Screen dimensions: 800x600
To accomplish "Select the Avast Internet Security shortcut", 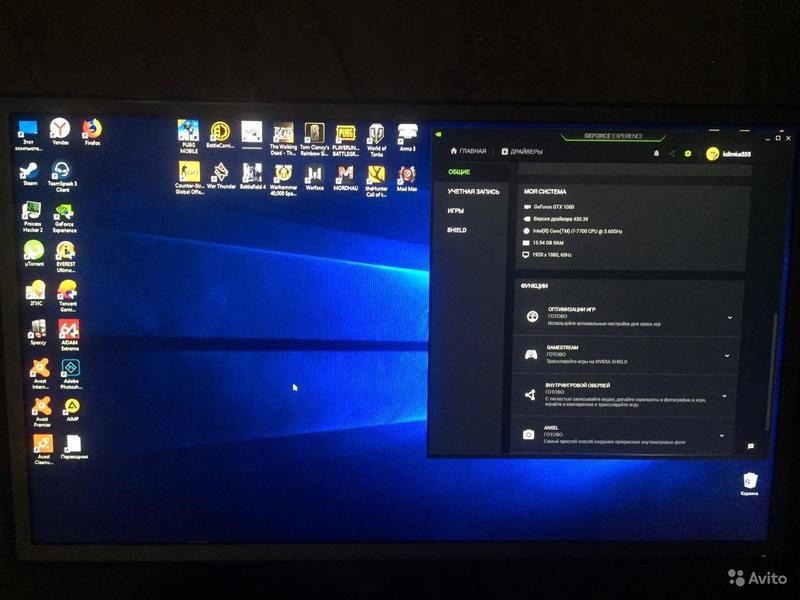I will 40,374.
